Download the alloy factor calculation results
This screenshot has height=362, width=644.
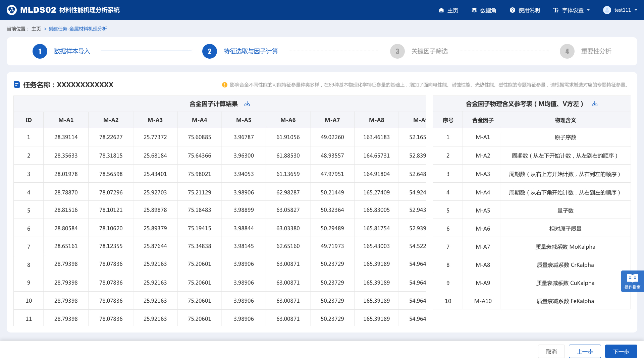pos(247,104)
